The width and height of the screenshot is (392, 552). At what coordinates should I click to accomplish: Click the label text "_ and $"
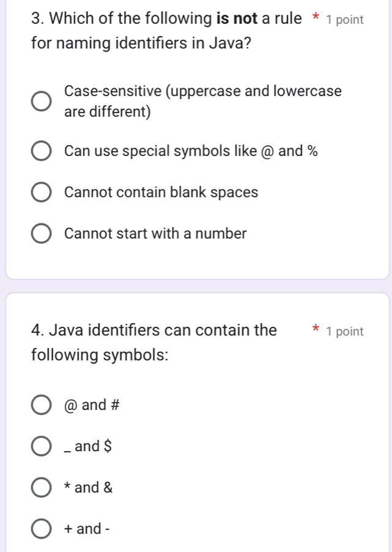89,446
